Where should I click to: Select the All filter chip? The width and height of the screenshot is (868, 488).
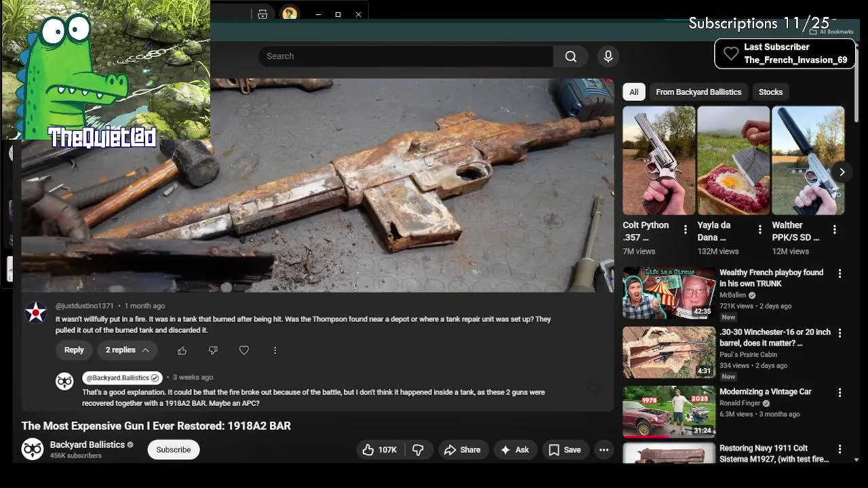pos(633,92)
